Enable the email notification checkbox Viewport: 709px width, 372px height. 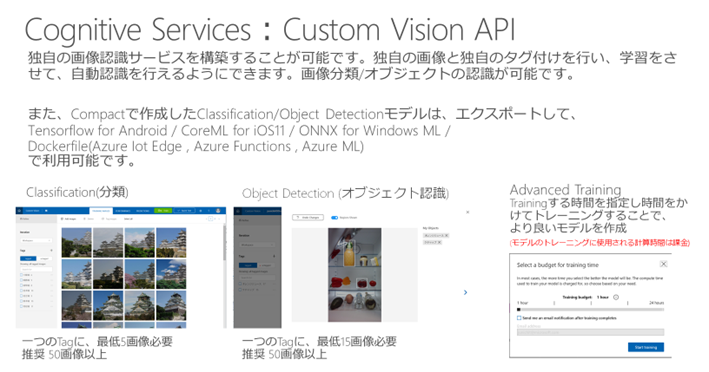[x=519, y=318]
